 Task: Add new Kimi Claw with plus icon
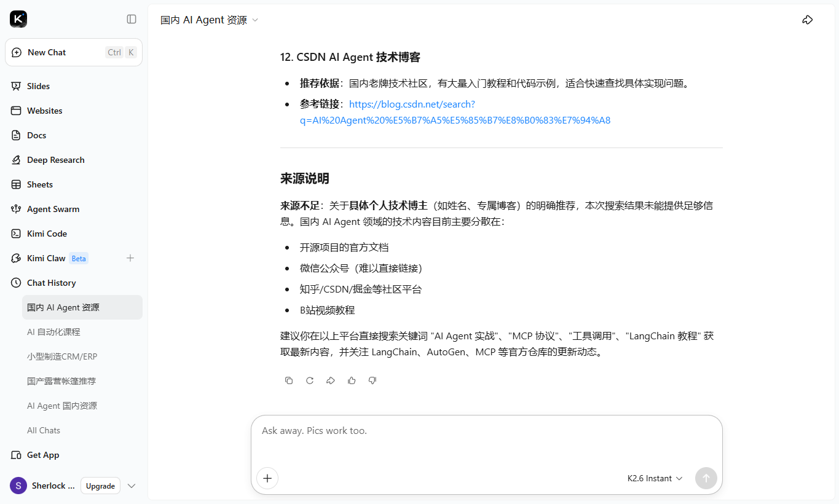(x=130, y=258)
